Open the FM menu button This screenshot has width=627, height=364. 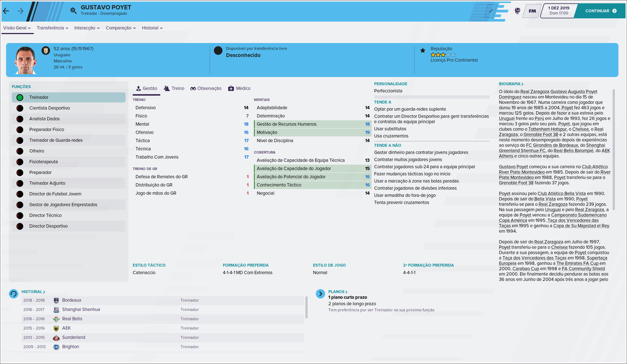(x=531, y=10)
